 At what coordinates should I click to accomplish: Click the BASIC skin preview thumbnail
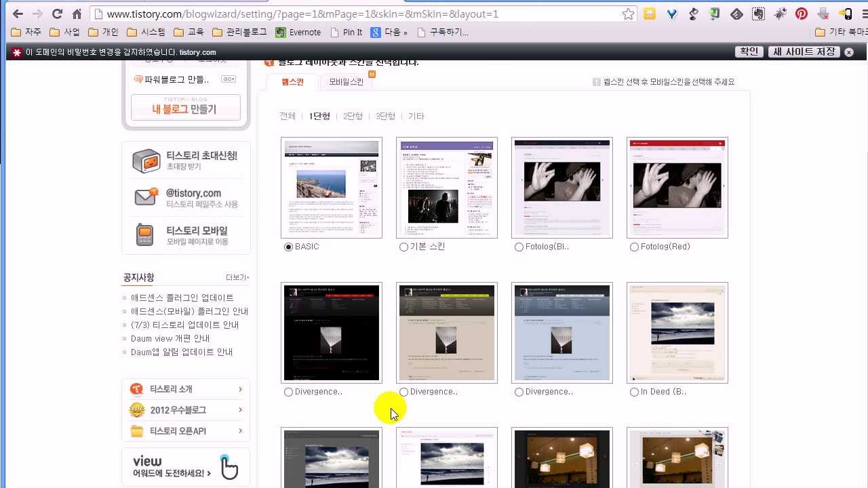[x=332, y=188]
